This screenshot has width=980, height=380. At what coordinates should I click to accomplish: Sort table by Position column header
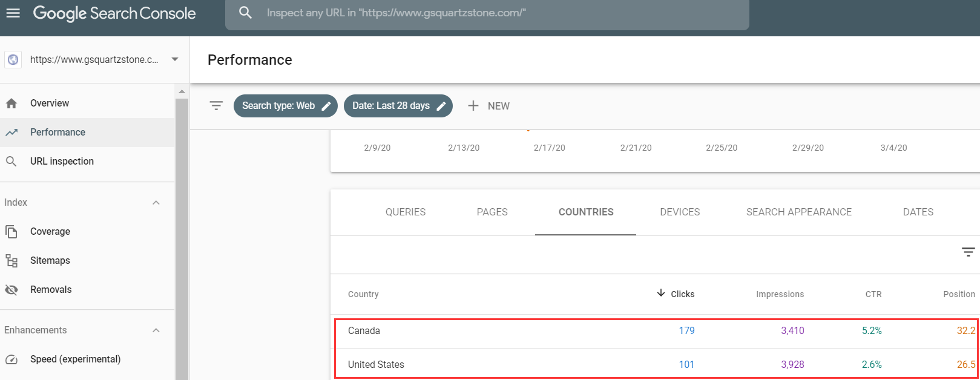pyautogui.click(x=959, y=294)
